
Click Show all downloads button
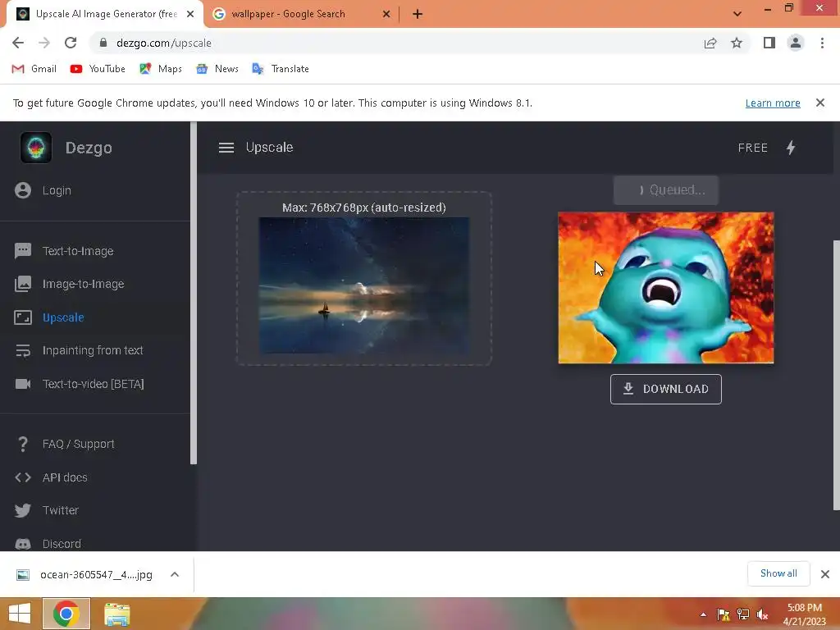[x=778, y=573]
